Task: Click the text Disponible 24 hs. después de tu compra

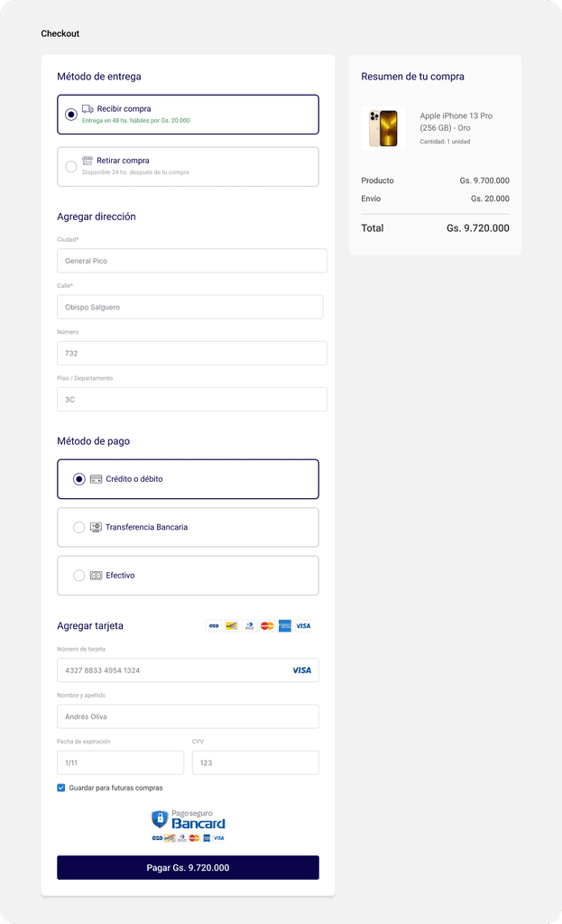Action: [x=135, y=172]
